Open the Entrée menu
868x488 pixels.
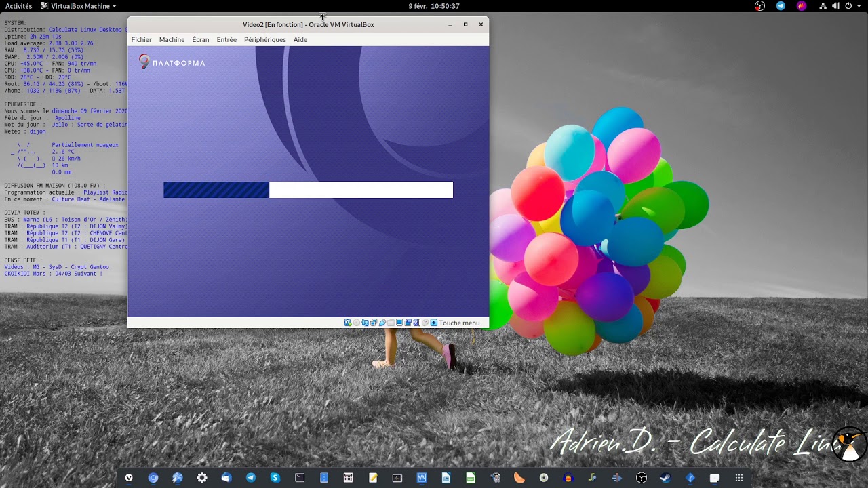tap(226, 39)
